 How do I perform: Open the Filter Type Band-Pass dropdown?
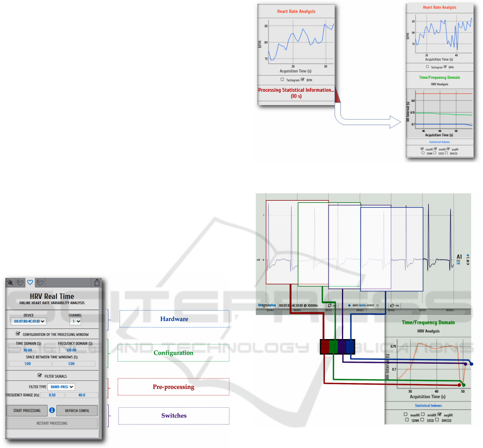tap(61, 386)
